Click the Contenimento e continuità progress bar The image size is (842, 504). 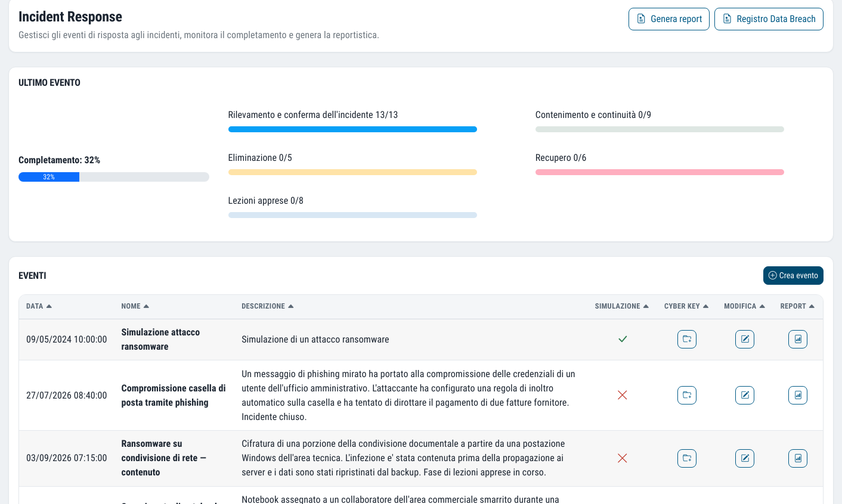pyautogui.click(x=660, y=129)
